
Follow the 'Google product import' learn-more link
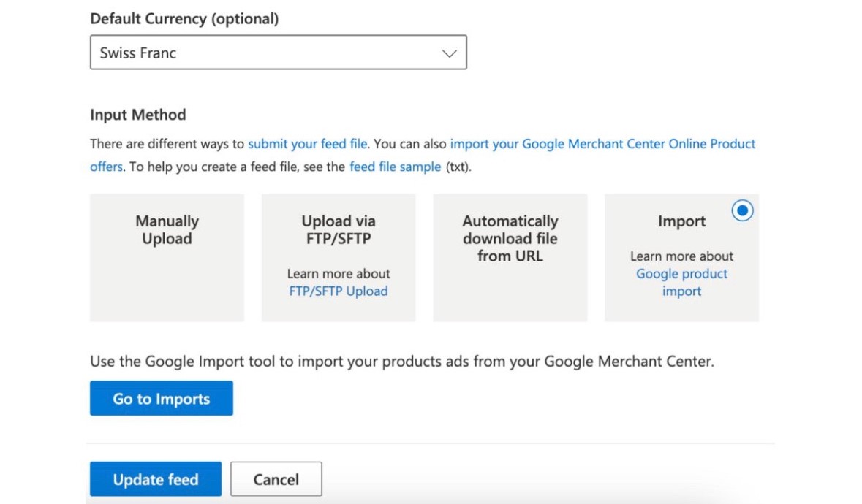pos(681,282)
